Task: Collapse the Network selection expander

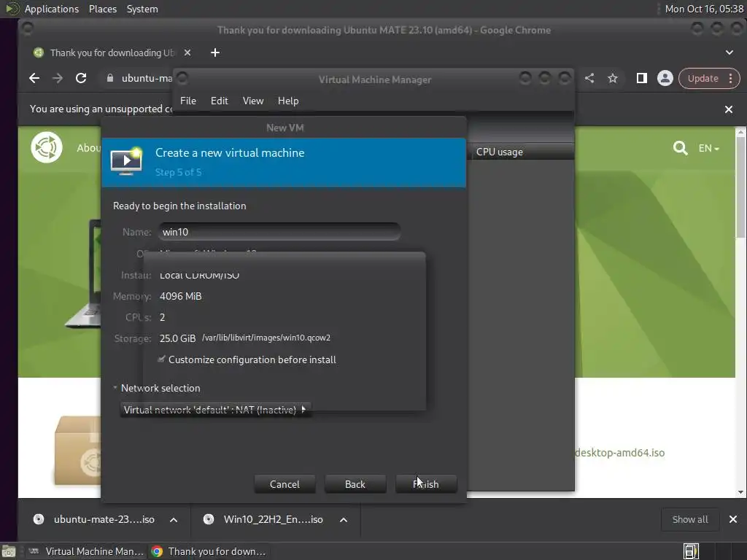Action: (x=157, y=388)
